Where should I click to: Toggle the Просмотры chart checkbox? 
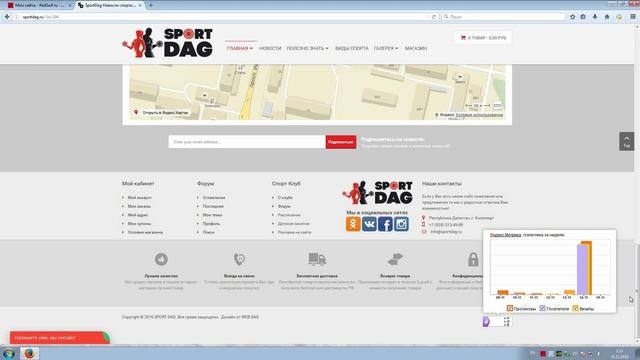point(509,309)
